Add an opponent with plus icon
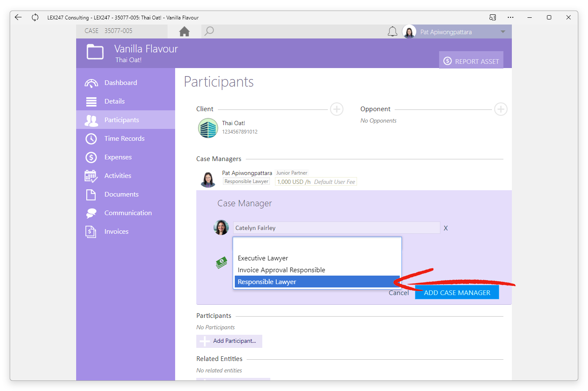This screenshot has height=391, width=588. [x=501, y=109]
